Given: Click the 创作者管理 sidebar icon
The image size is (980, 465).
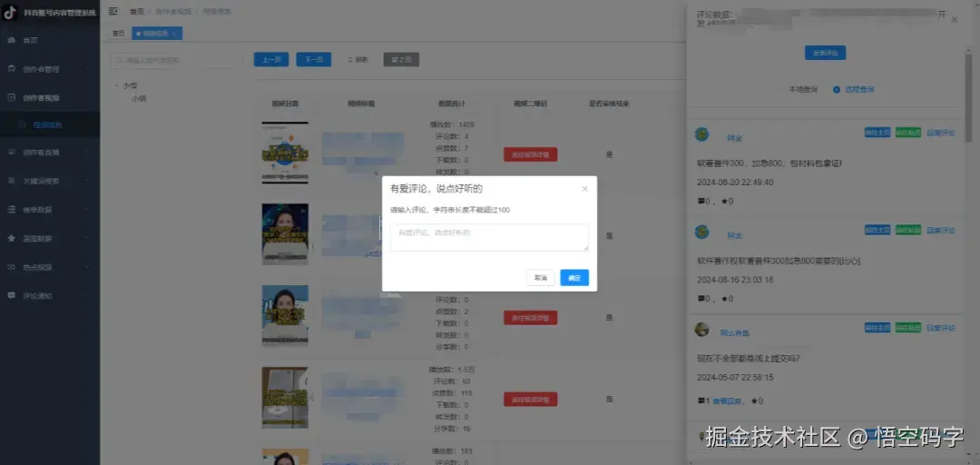Looking at the screenshot, I should coord(11,69).
